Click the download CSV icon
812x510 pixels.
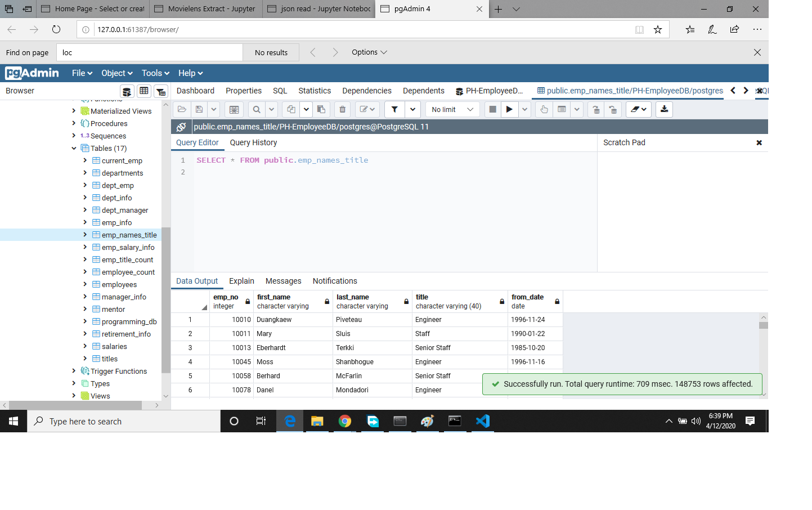pyautogui.click(x=665, y=109)
